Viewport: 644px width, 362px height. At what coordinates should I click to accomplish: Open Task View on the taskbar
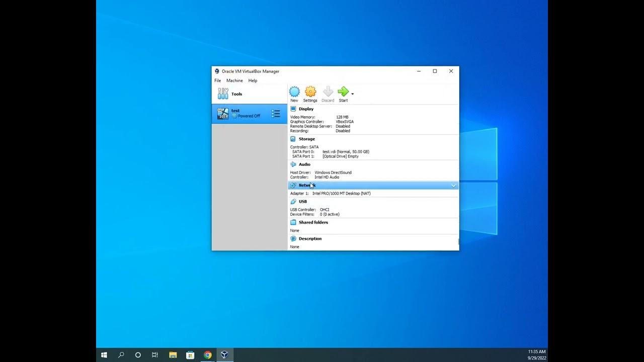tap(155, 355)
